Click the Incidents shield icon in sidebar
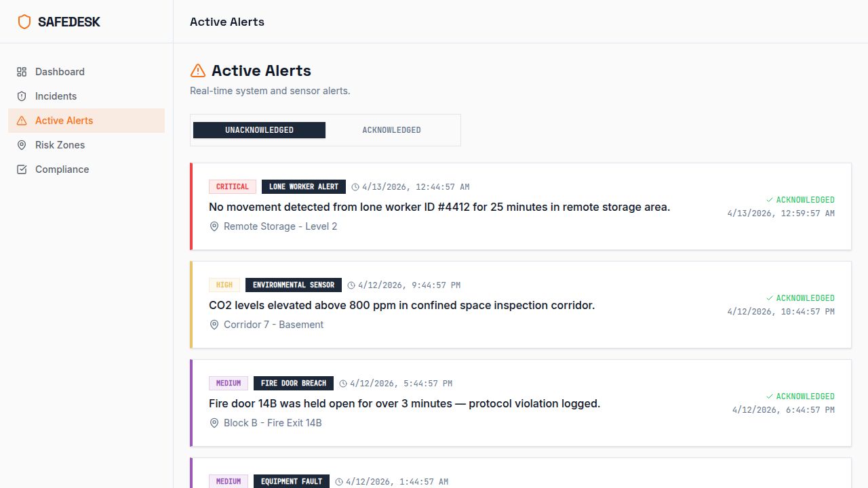 (x=22, y=96)
